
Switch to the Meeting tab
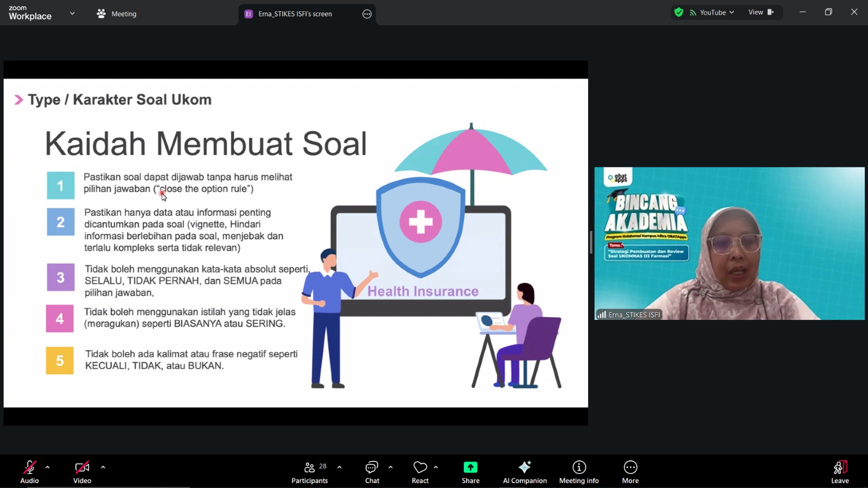tap(117, 14)
